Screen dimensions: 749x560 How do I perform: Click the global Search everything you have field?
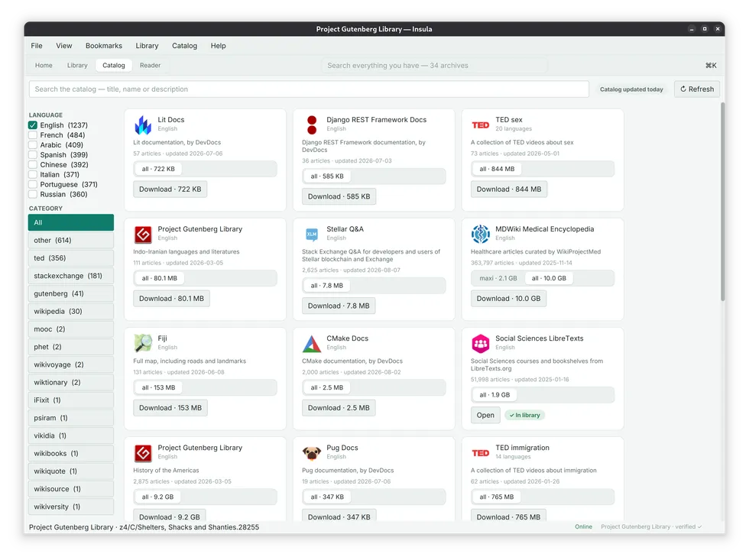point(434,66)
